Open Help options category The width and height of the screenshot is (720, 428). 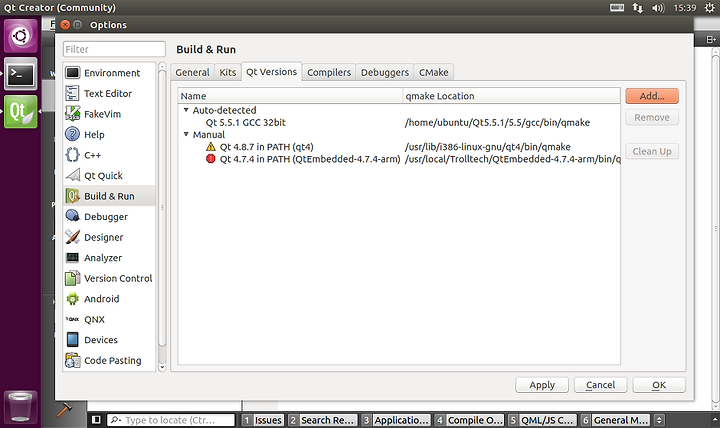pos(109,134)
